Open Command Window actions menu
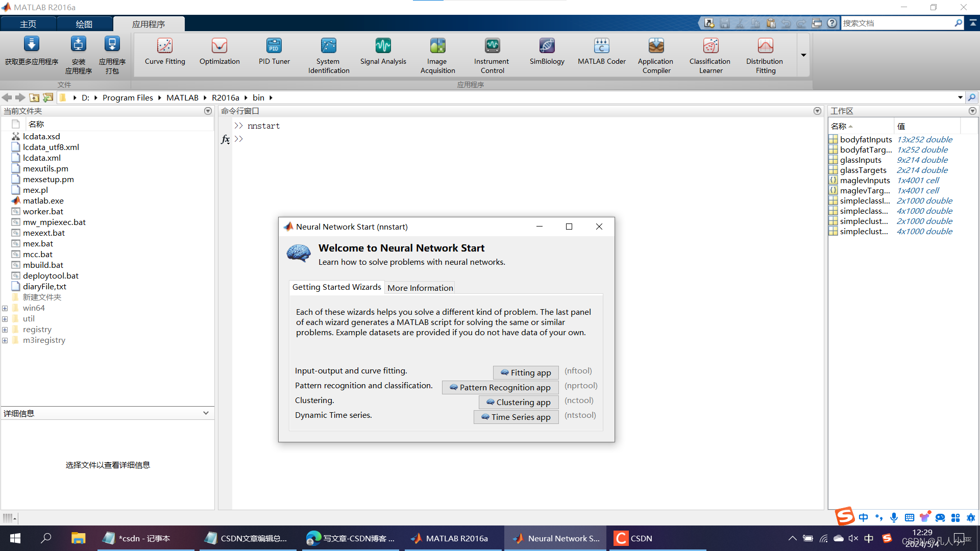Image resolution: width=980 pixels, height=551 pixels. pos(817,111)
